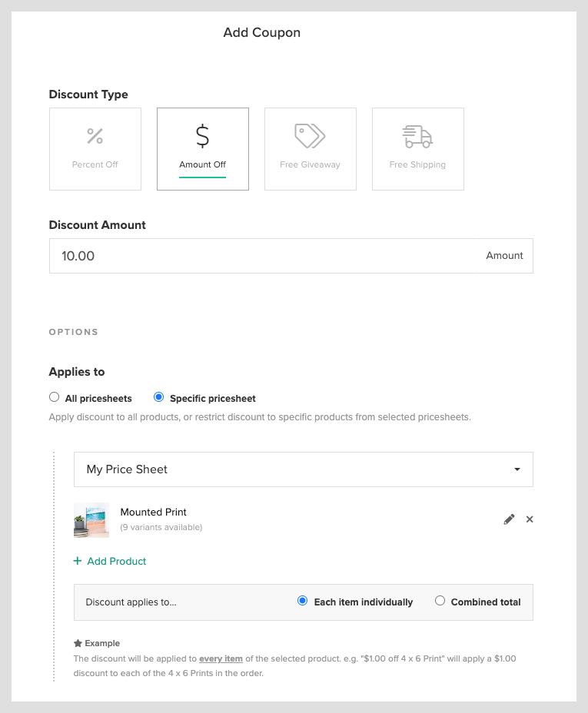The image size is (588, 713).
Task: Click the star icon next to Example
Action: coord(78,643)
